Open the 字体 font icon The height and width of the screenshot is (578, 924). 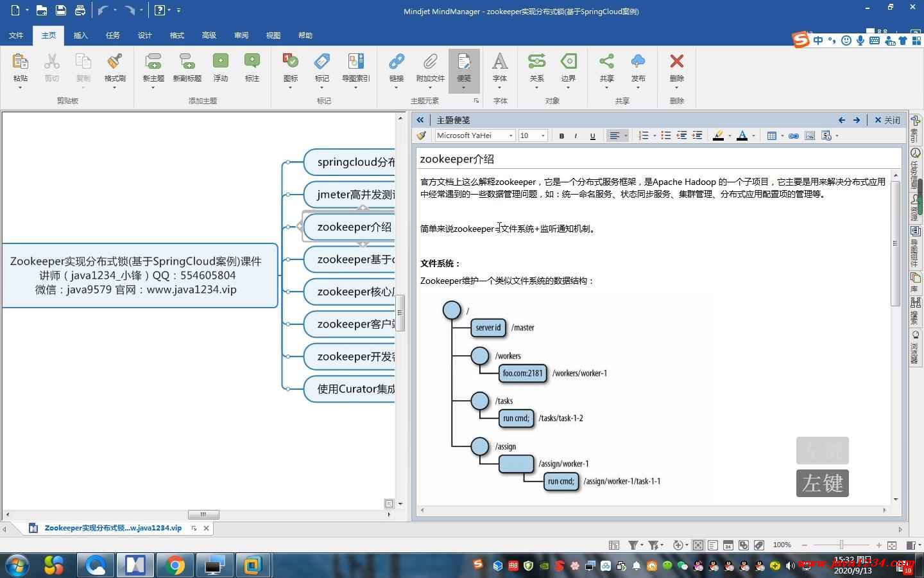[500, 61]
